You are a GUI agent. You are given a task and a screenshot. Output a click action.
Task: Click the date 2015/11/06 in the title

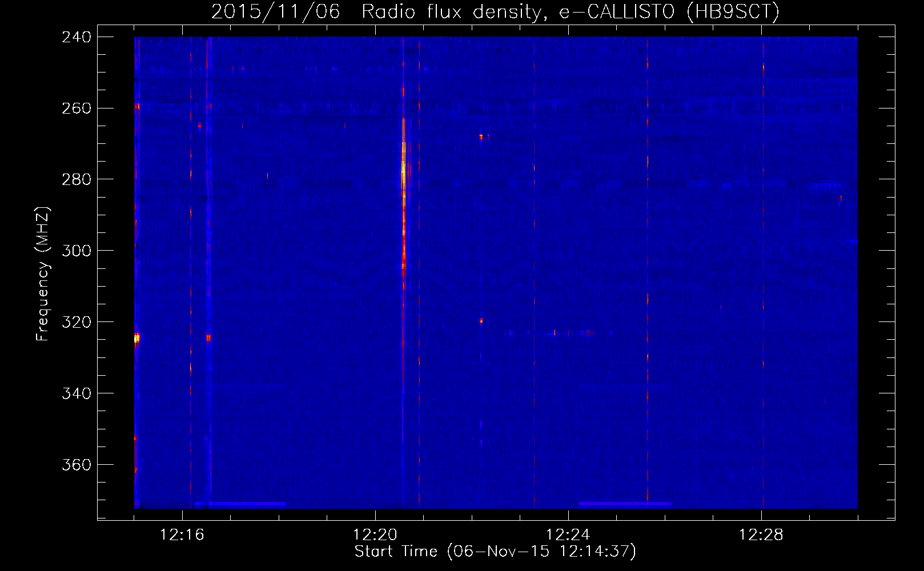click(276, 11)
